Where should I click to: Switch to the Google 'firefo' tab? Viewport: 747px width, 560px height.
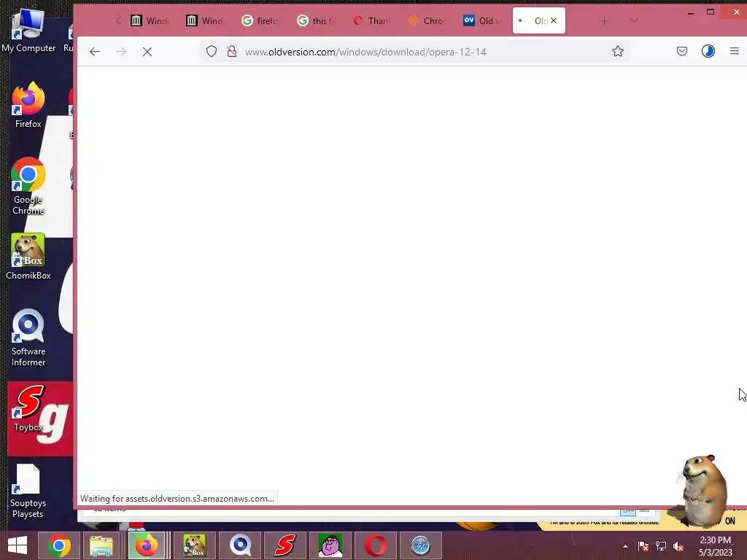[x=260, y=20]
